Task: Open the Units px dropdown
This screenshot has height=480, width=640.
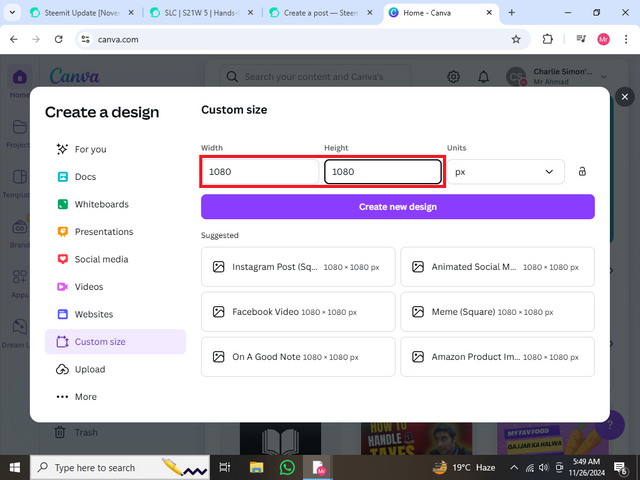Action: coord(506,172)
